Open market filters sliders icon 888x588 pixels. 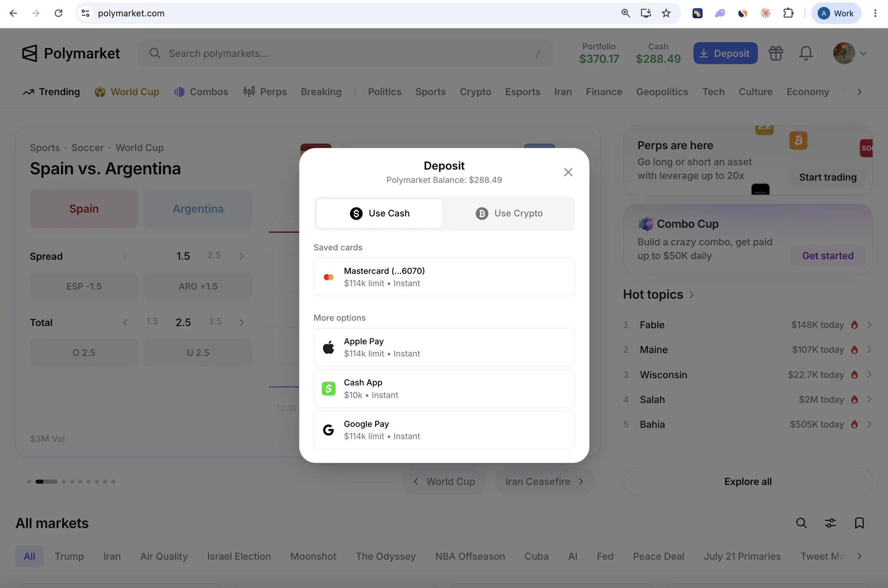coord(830,523)
